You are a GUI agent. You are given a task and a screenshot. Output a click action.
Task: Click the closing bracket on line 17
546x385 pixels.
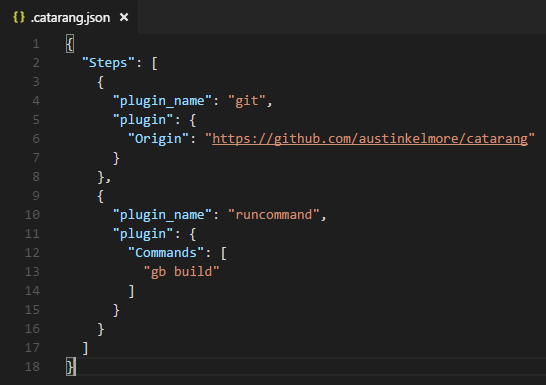tap(85, 348)
